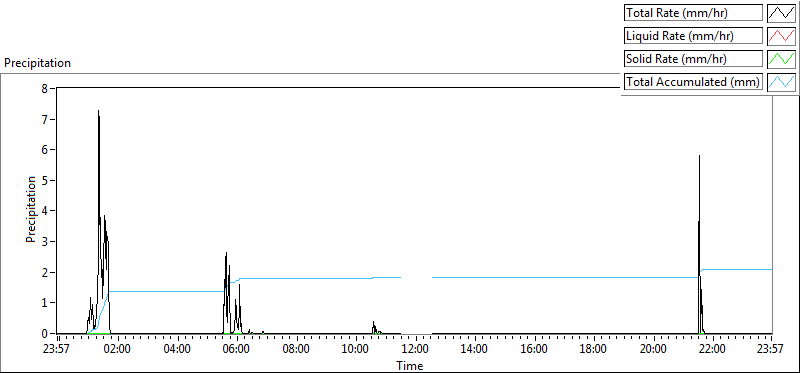Click the y-axis value 7
The image size is (800, 373).
click(44, 119)
